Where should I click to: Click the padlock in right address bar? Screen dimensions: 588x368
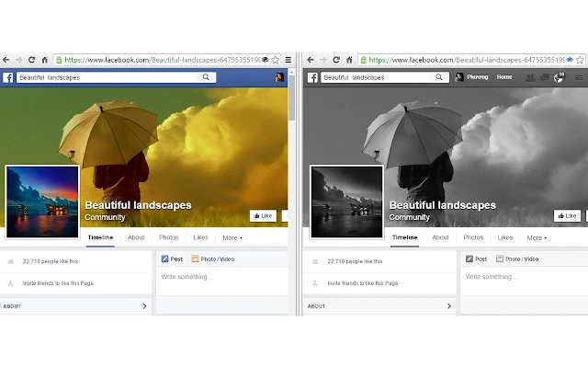(364, 60)
